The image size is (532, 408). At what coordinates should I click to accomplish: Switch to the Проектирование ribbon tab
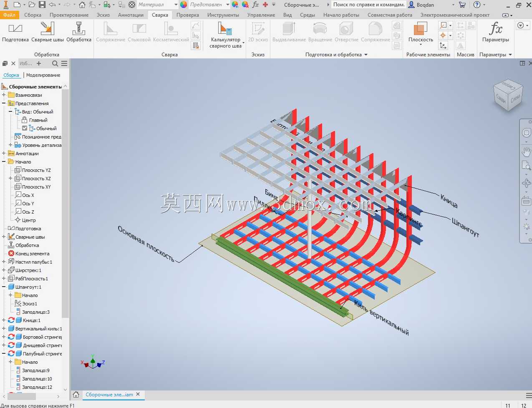pos(69,15)
